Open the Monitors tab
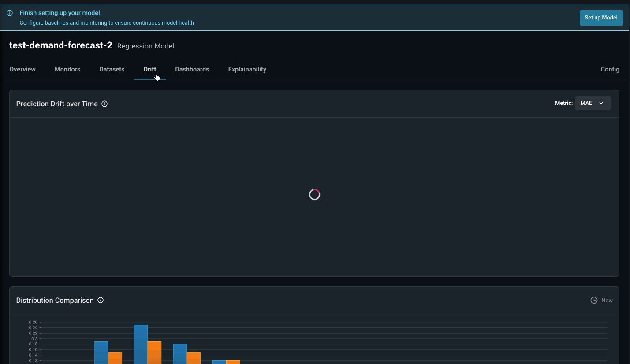The height and width of the screenshot is (364, 630). pos(67,69)
